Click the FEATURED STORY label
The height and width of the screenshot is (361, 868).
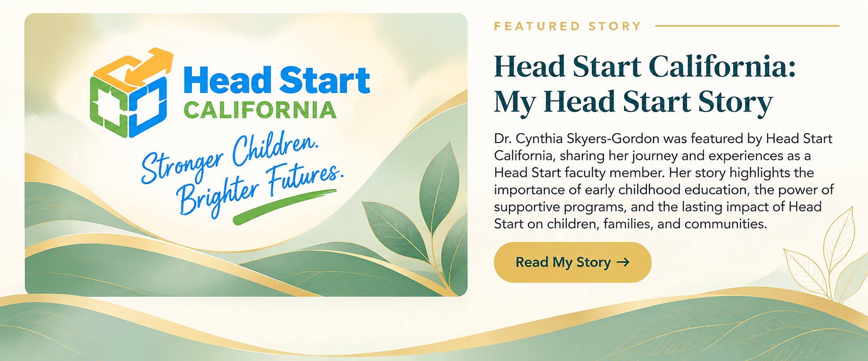[x=568, y=26]
